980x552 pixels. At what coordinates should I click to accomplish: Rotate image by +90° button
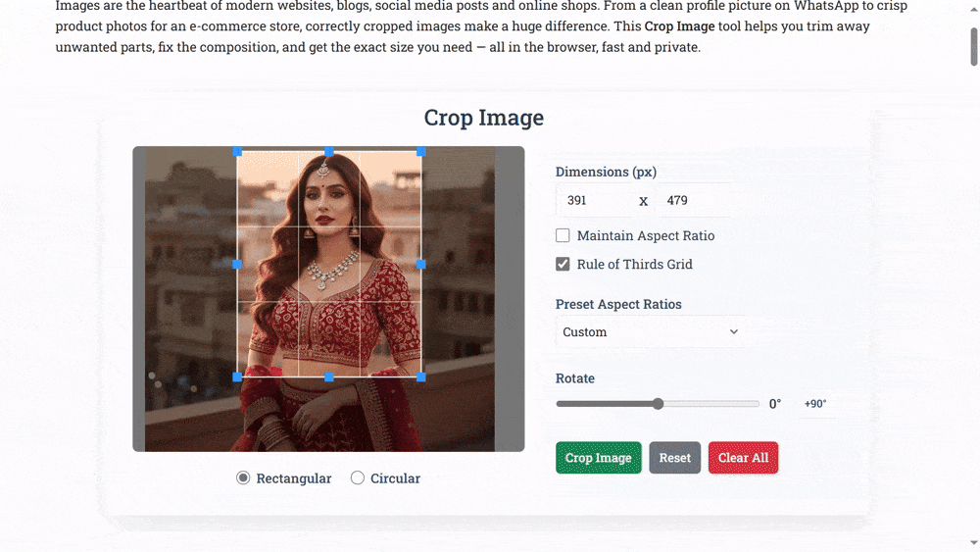[x=815, y=404]
